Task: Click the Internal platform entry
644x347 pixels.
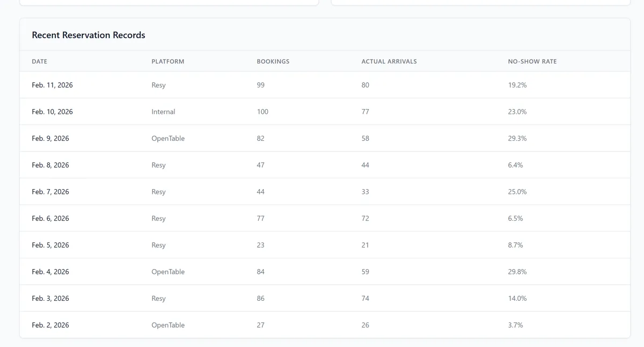Action: point(163,112)
